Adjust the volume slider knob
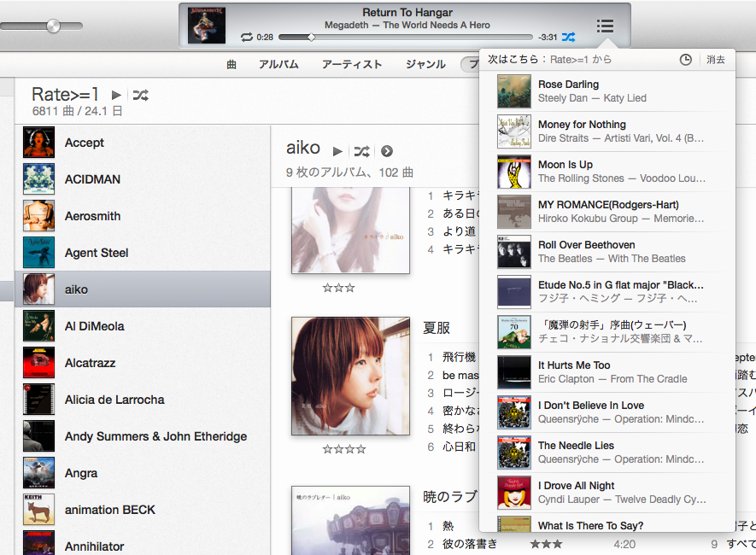 pos(53,26)
